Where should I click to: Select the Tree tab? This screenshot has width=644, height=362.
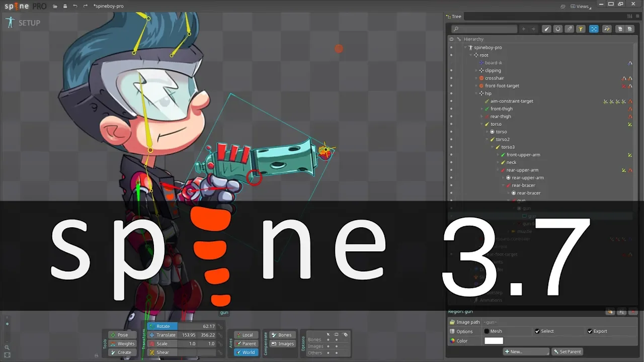(x=454, y=17)
